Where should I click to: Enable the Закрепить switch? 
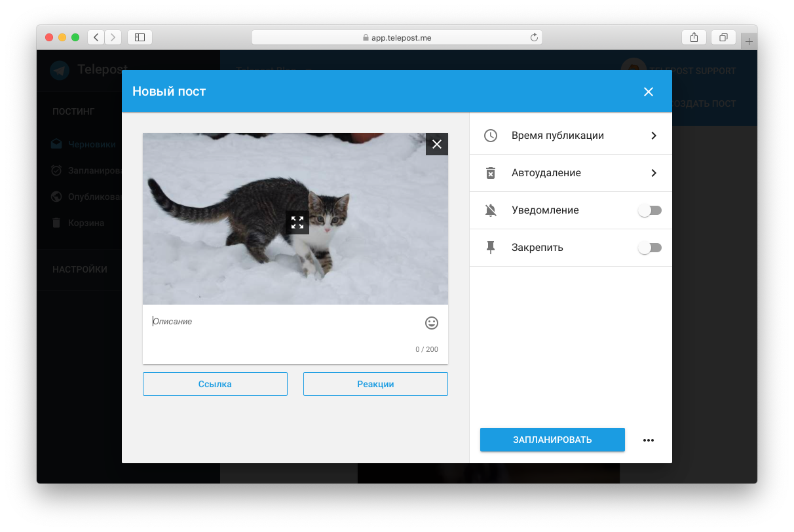click(650, 248)
